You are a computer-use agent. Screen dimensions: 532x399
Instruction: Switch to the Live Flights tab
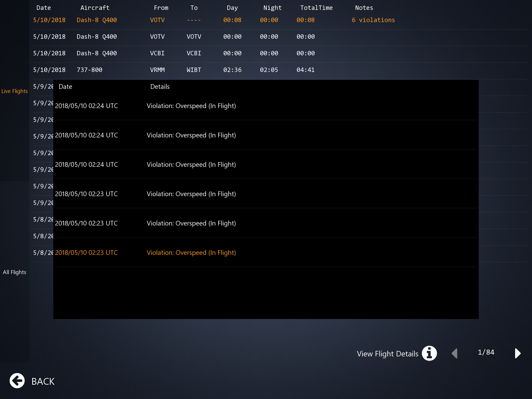(15, 91)
